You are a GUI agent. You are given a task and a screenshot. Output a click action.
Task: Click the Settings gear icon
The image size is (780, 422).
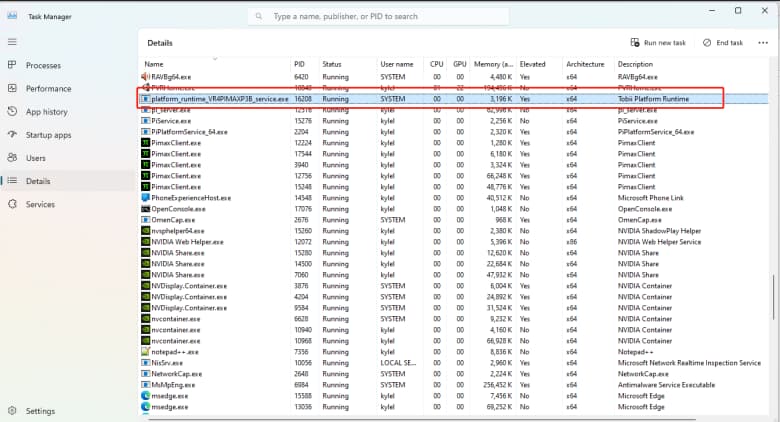click(12, 411)
